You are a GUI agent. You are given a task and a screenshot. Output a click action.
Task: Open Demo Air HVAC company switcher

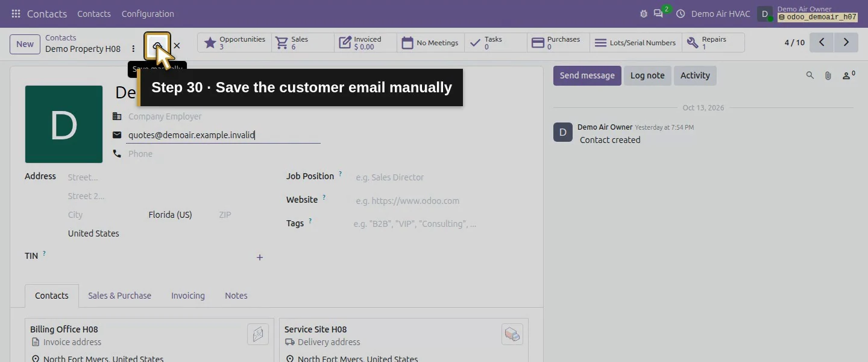(x=720, y=13)
